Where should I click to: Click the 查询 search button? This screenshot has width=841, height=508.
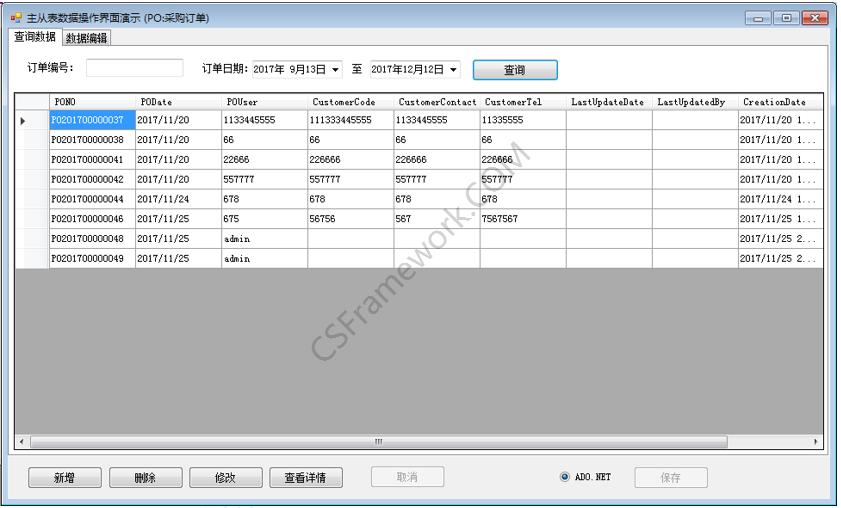point(514,70)
